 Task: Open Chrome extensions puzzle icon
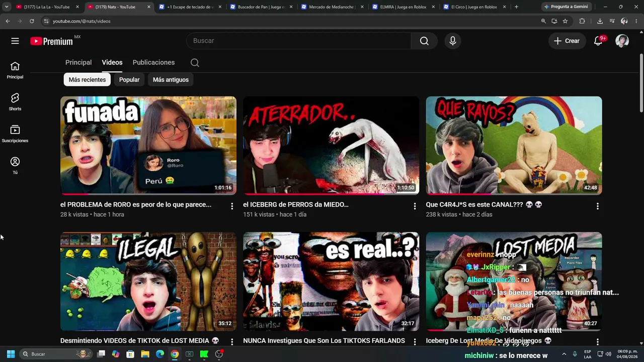582,21
